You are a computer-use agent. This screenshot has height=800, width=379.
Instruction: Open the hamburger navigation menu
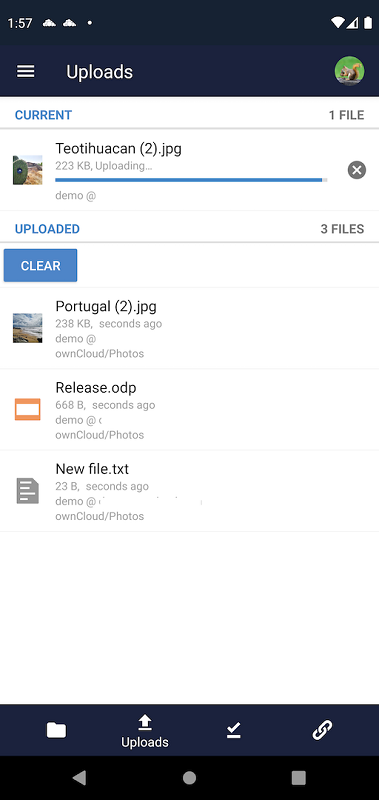point(26,71)
